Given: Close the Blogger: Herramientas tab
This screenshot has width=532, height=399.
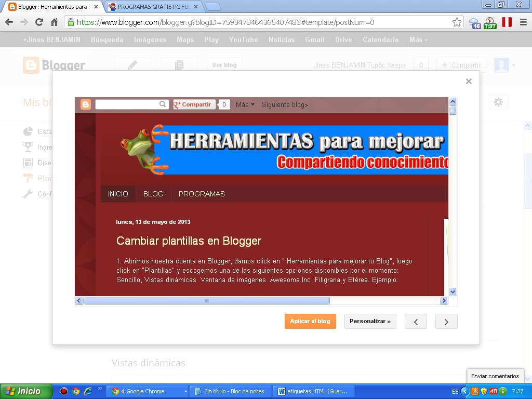Looking at the screenshot, I should pos(96,7).
